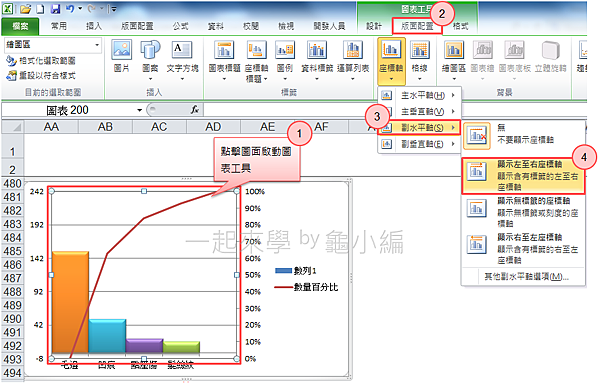The width and height of the screenshot is (600, 383).
Task: Expand 主水平軸(H) submenu
Action: (x=419, y=95)
